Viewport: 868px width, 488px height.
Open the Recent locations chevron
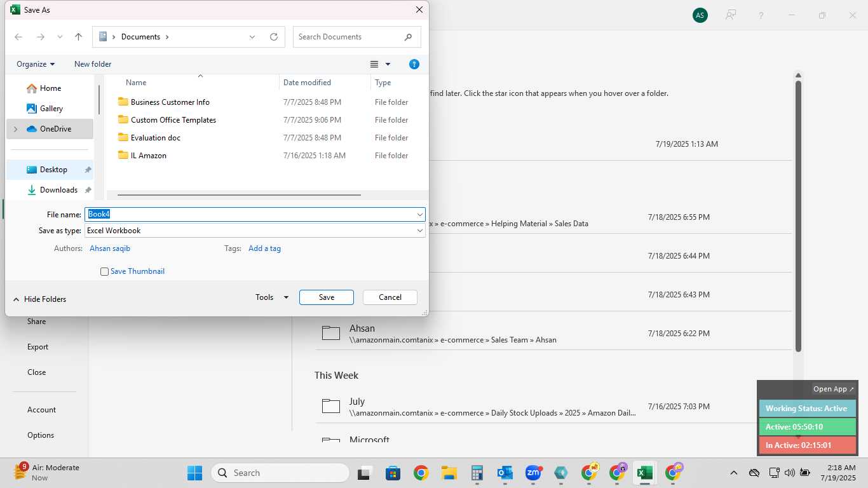coord(60,37)
